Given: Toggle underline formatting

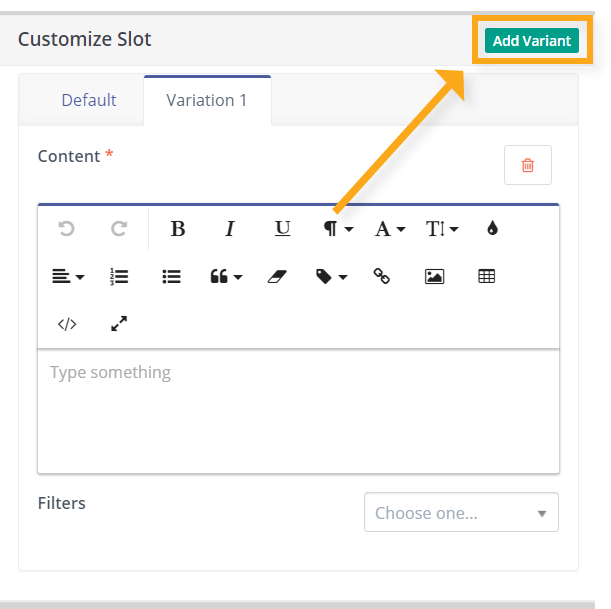Looking at the screenshot, I should pos(283,228).
